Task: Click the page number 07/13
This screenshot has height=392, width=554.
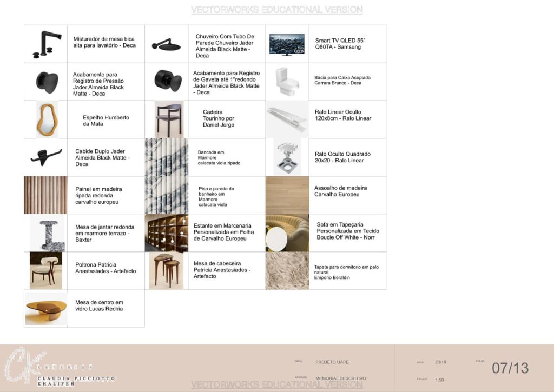Action: [510, 368]
